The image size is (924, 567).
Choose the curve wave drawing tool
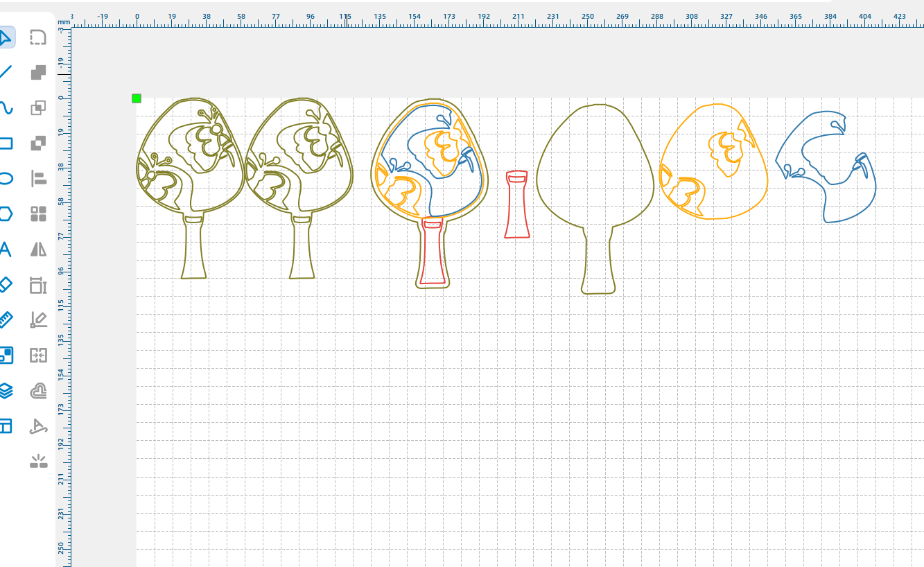[x=5, y=107]
